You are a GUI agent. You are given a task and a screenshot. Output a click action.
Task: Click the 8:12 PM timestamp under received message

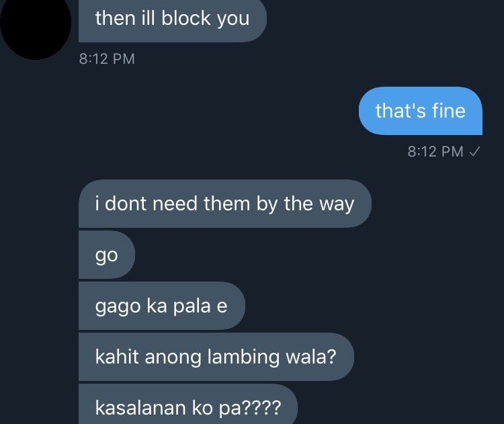click(x=107, y=59)
